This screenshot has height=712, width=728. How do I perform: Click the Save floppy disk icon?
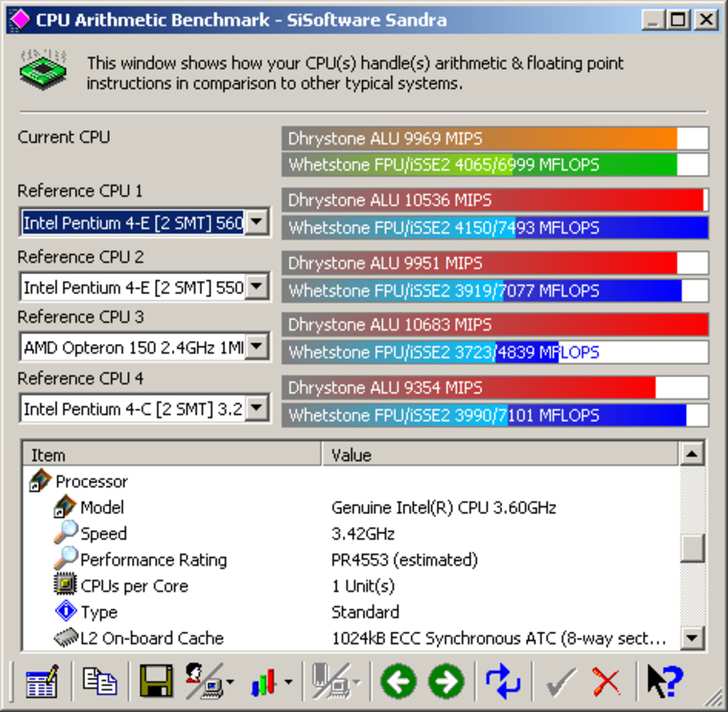[156, 681]
